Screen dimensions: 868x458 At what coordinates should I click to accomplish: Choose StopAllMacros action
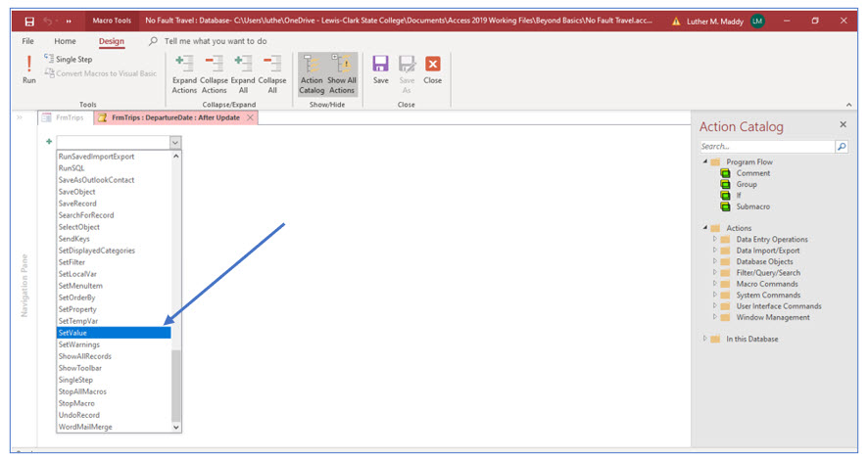(114, 391)
